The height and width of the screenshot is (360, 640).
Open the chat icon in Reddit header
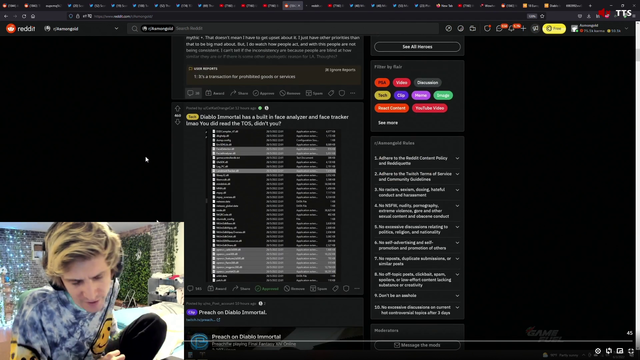click(x=499, y=29)
